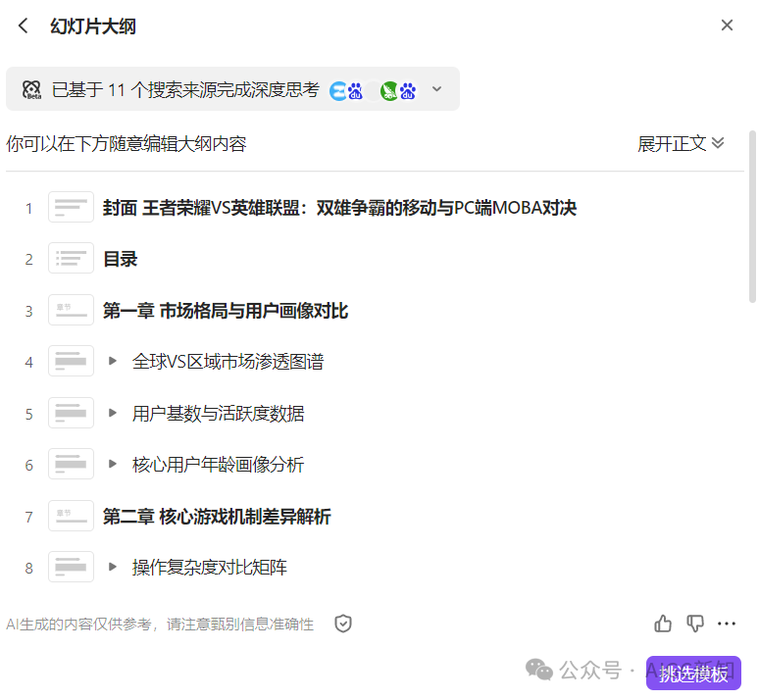Open the green source icon
Viewport: 759px width, 700px height.
[389, 91]
